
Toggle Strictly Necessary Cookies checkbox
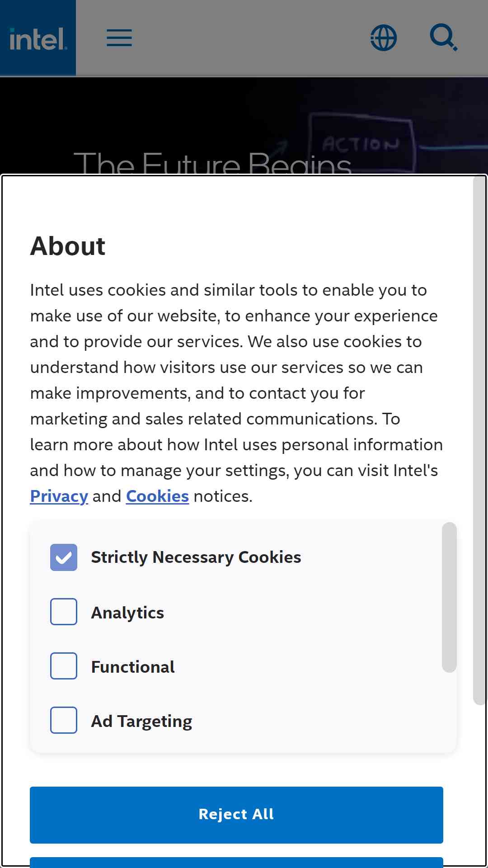64,557
